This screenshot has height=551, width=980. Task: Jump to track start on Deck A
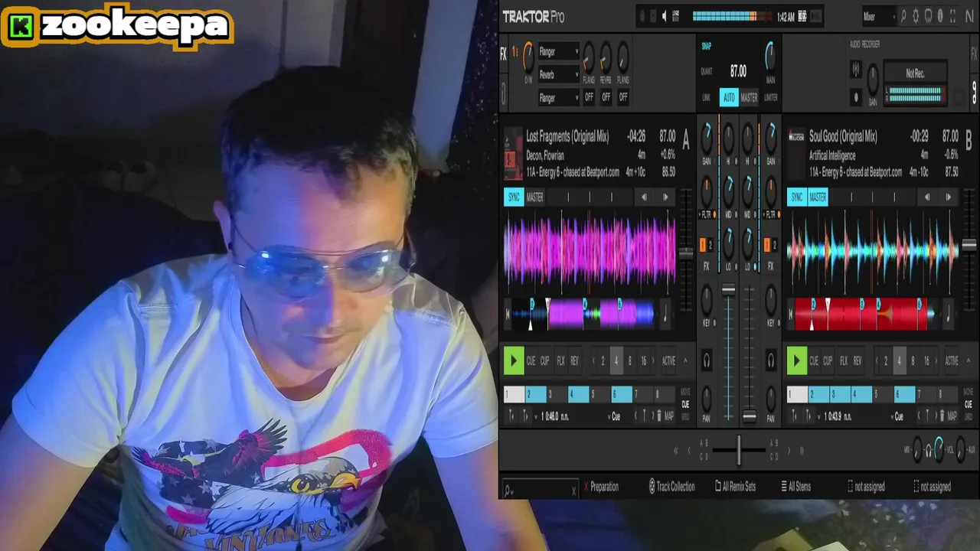click(x=508, y=314)
